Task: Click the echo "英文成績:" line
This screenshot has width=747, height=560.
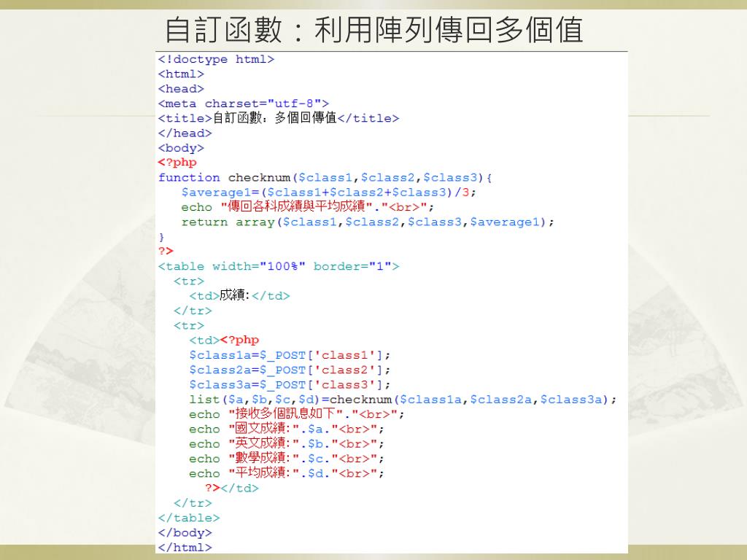Action: [286, 444]
